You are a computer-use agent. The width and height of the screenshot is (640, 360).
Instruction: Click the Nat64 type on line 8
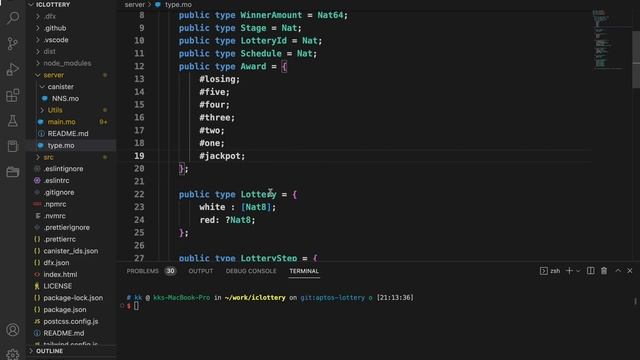tap(330, 15)
